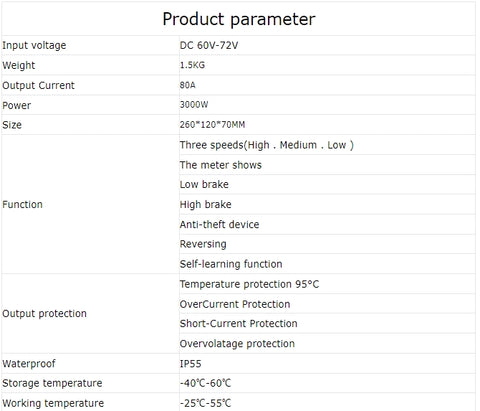This screenshot has height=411, width=480.
Task: Select the 80A current value
Action: 188,85
